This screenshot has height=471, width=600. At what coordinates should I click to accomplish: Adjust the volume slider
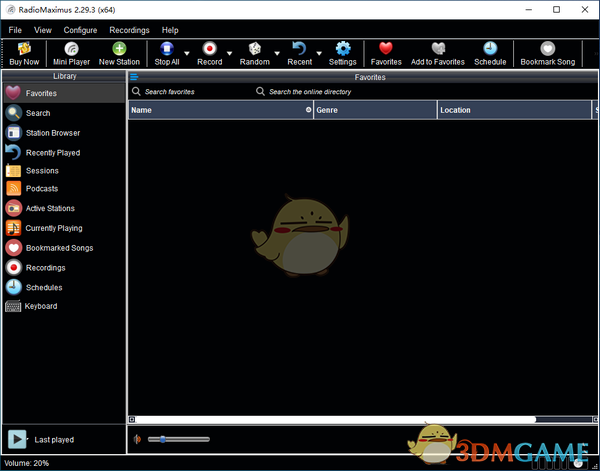coord(179,439)
